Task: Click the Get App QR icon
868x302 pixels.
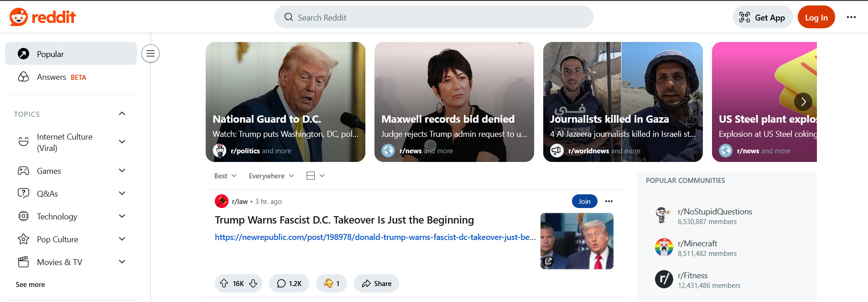Action: pyautogui.click(x=744, y=17)
